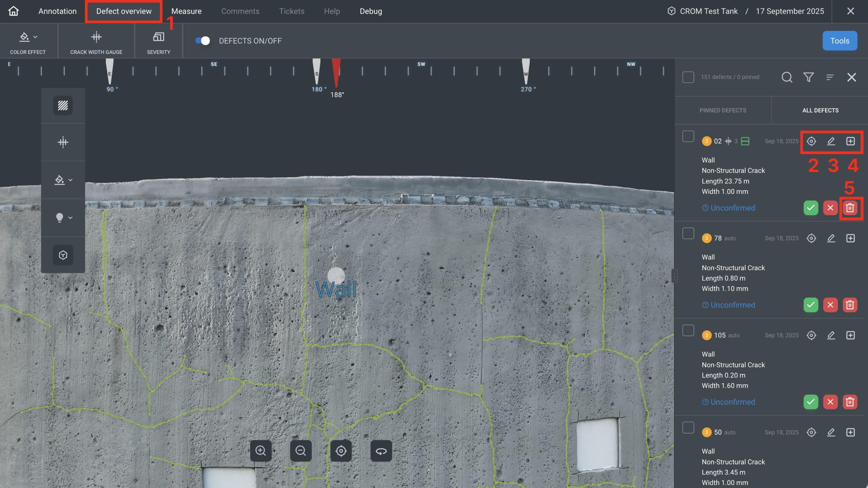Switch to the Measure tab
This screenshot has height=488, width=868.
[186, 11]
